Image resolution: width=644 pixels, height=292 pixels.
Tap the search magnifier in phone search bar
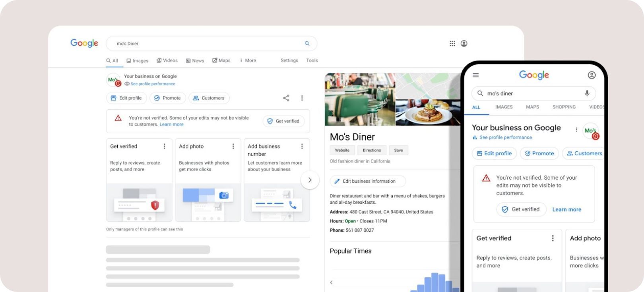(x=480, y=93)
